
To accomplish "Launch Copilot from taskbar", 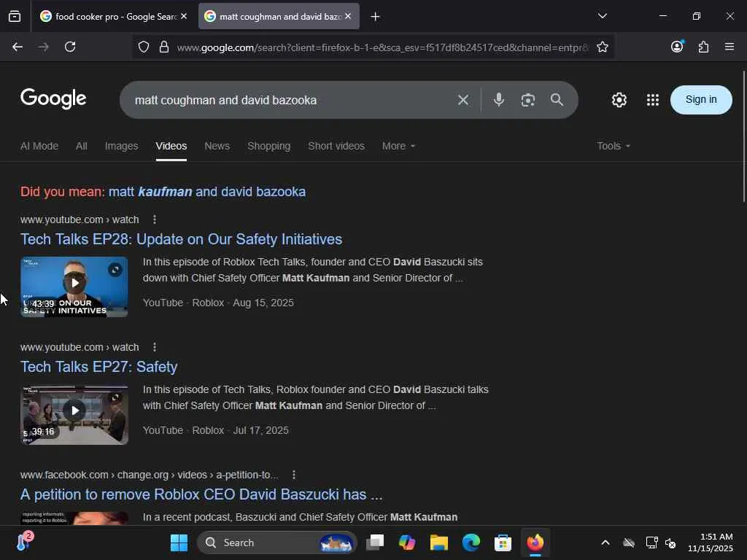I will click(407, 542).
